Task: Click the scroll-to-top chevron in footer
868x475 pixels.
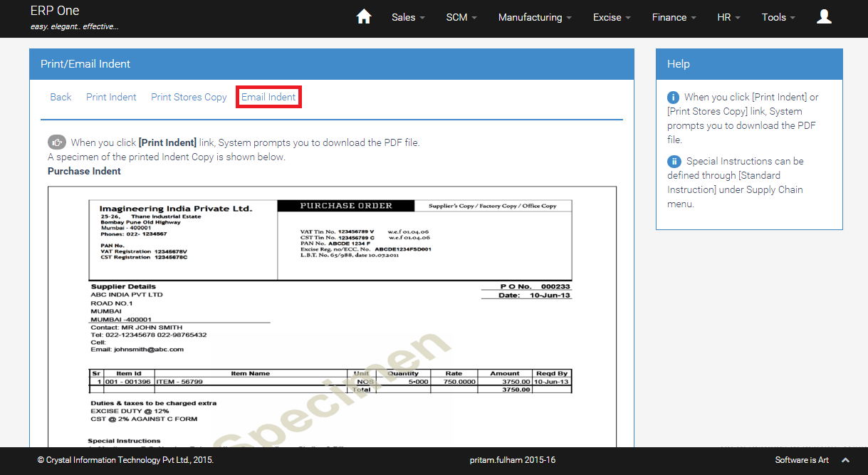Action: pyautogui.click(x=845, y=461)
